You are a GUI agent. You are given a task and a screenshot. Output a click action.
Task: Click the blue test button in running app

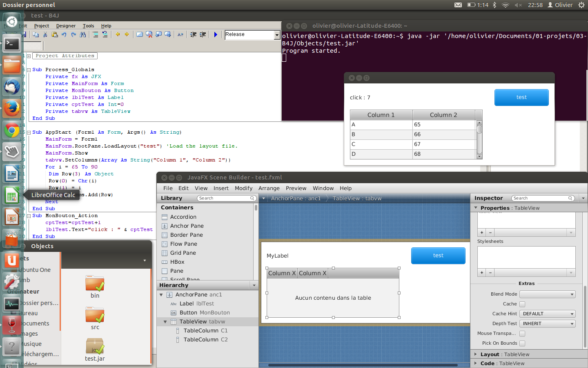[521, 97]
